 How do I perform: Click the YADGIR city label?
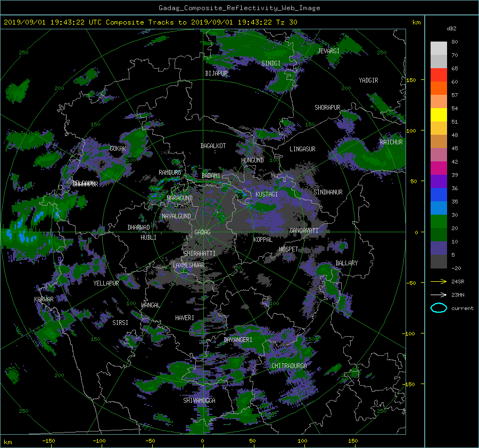point(368,80)
